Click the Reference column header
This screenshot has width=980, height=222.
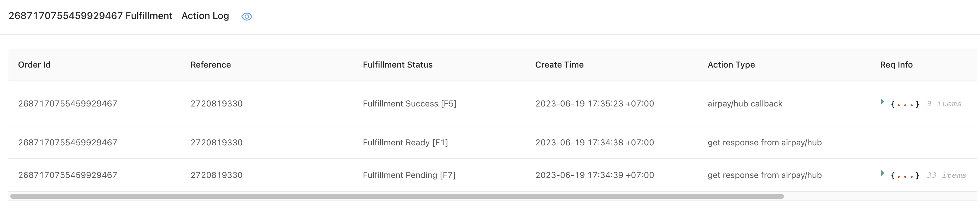coord(210,65)
